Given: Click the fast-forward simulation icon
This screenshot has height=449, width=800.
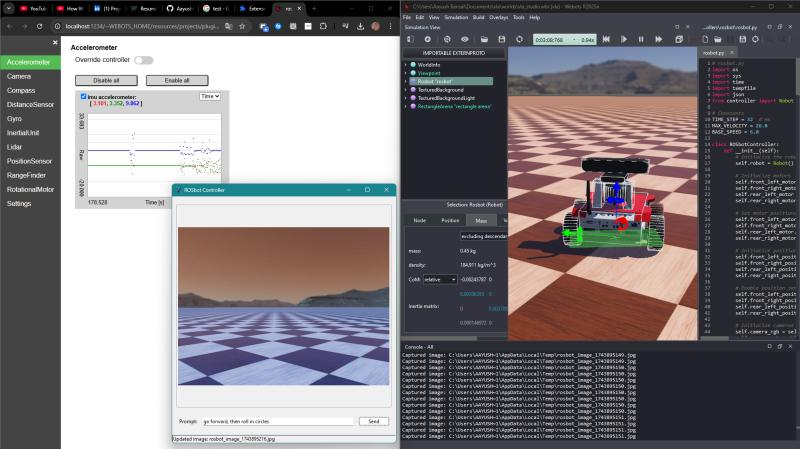Looking at the screenshot, I should (x=657, y=39).
